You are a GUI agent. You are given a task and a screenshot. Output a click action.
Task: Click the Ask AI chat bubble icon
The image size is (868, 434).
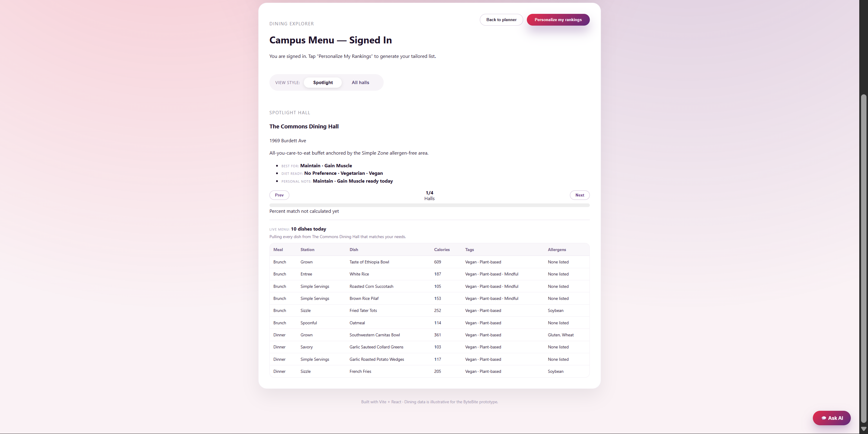(x=823, y=418)
